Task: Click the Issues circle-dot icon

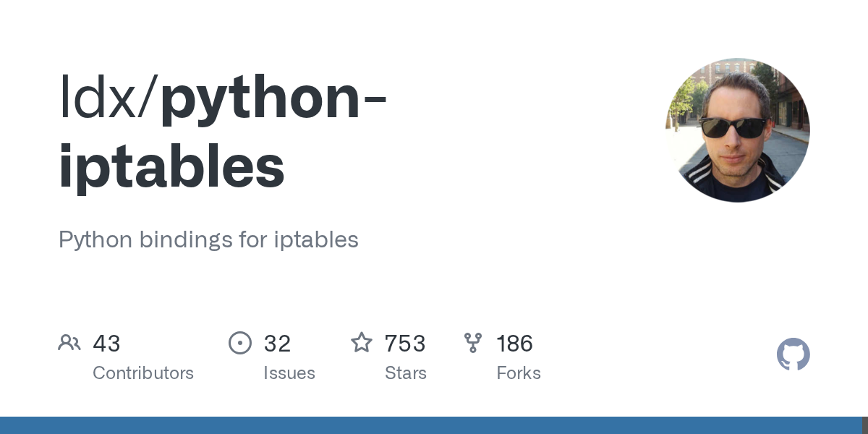Action: [x=240, y=343]
